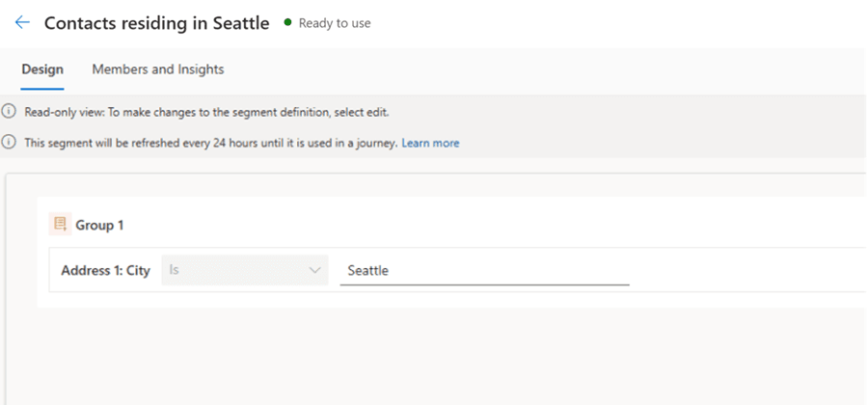Click the blank canvas below Group 1

click(x=434, y=357)
